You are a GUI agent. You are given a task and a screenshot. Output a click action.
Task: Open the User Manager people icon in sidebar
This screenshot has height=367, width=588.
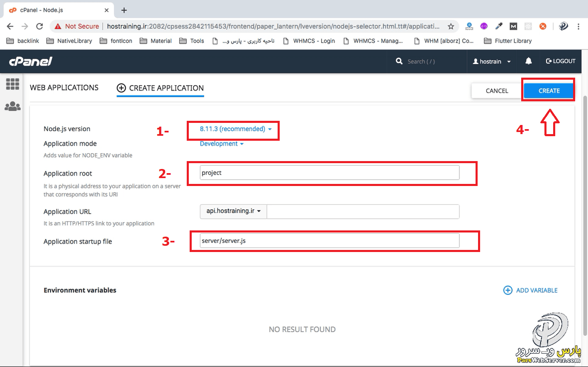12,106
